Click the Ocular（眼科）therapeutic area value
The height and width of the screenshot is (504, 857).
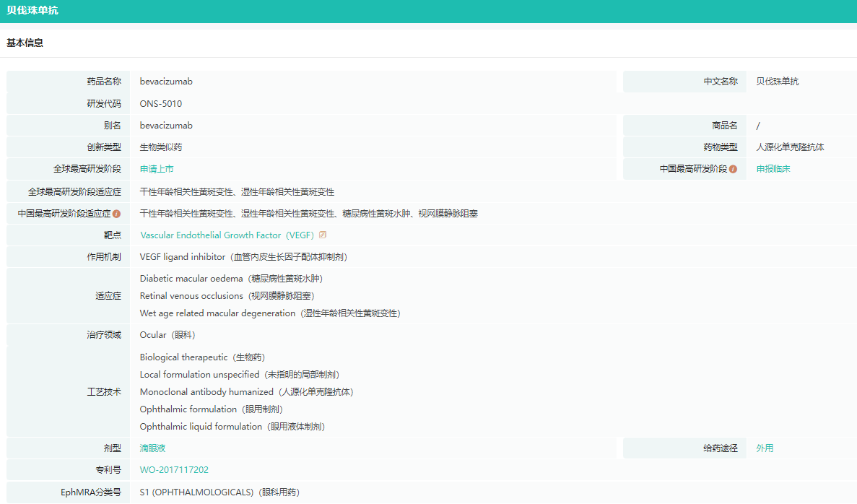(x=168, y=335)
